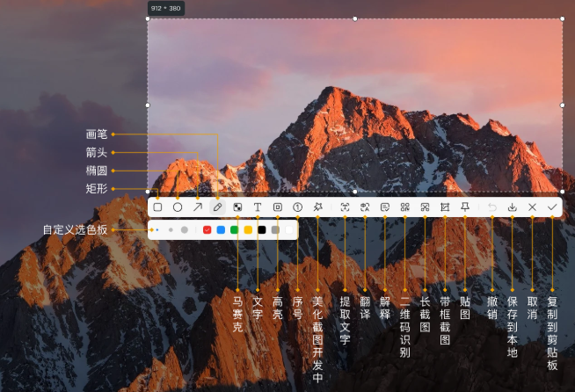This screenshot has height=392, width=575.
Task: Select the medium stroke size dot
Action: 171,230
